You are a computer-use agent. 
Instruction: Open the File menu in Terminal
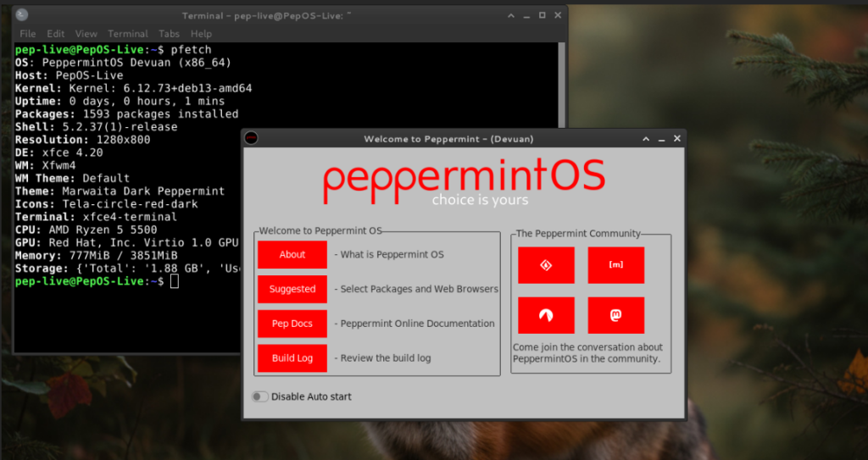[27, 34]
